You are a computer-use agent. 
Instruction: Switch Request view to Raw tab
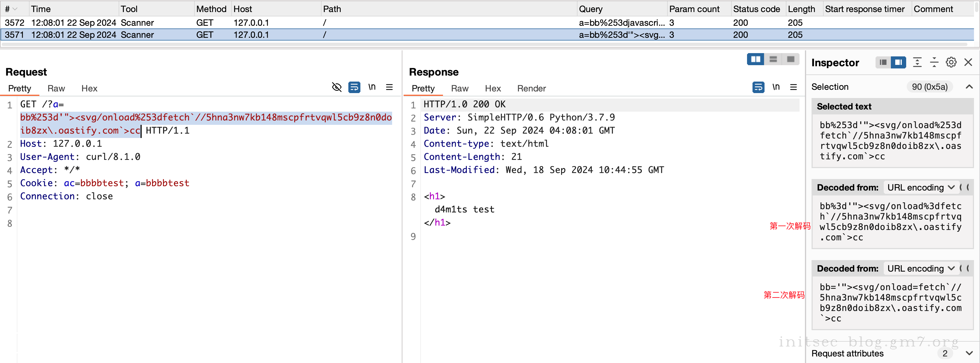click(x=56, y=88)
